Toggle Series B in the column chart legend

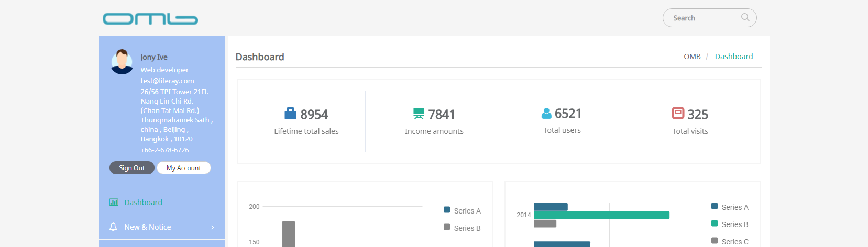[462, 228]
